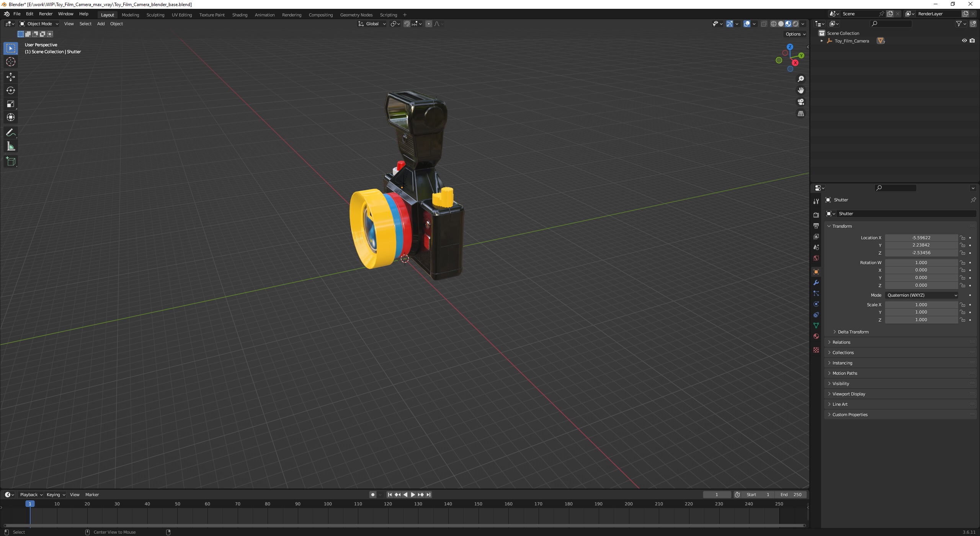Screen dimensions: 980x536
Task: Expand the Relations panel
Action: point(841,342)
